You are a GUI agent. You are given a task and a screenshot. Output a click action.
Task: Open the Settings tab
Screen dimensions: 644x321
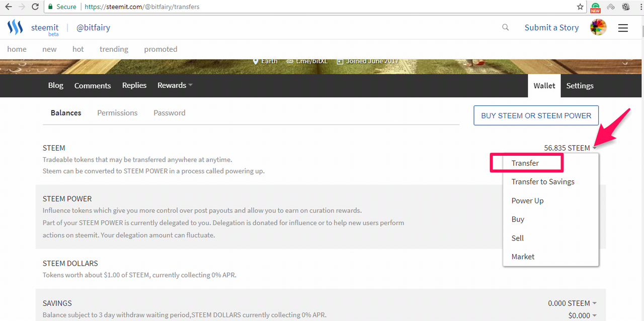tap(580, 86)
